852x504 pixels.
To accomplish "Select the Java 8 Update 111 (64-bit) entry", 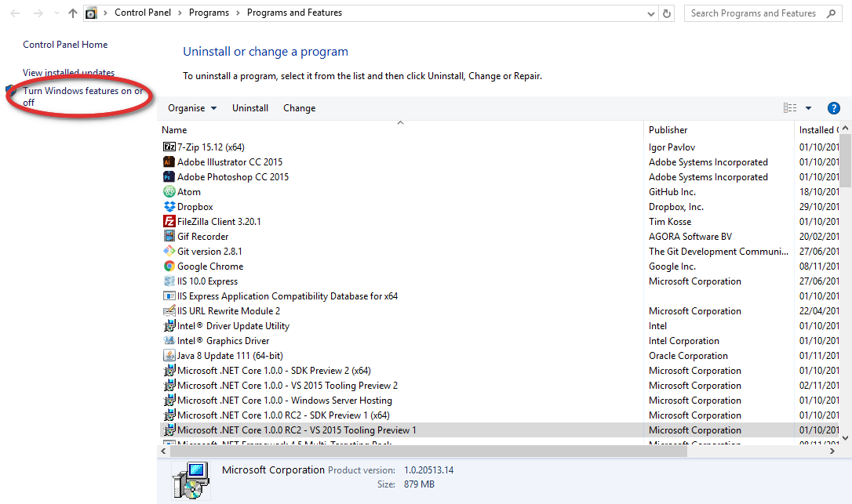I will (500, 356).
